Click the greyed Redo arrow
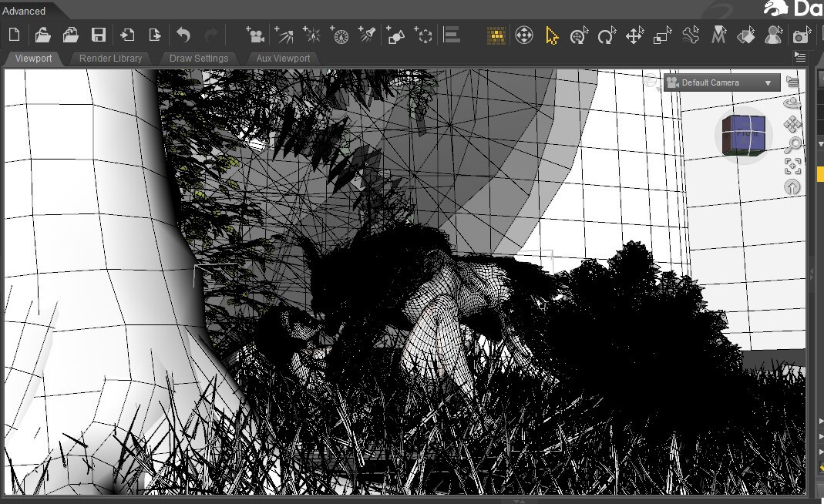 click(210, 35)
